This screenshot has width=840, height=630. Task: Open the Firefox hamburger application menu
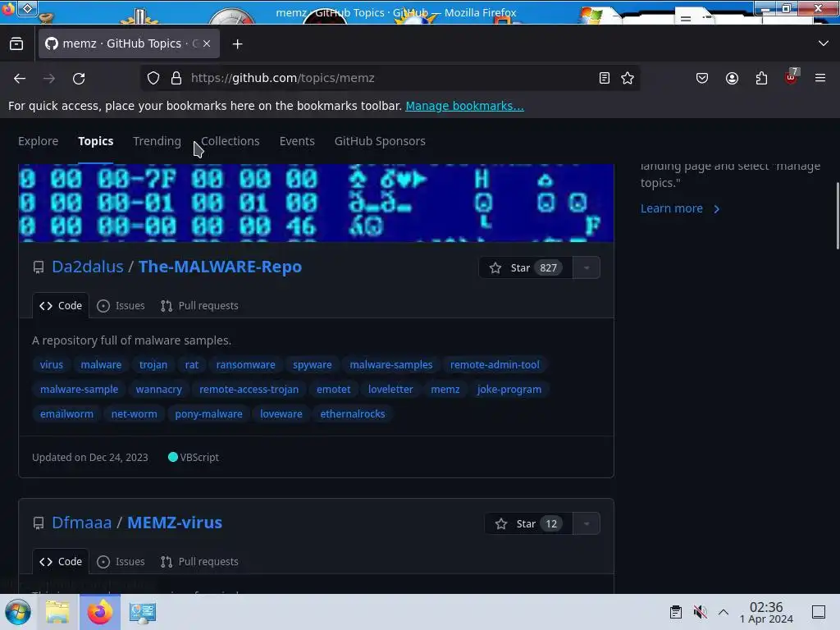pyautogui.click(x=820, y=78)
